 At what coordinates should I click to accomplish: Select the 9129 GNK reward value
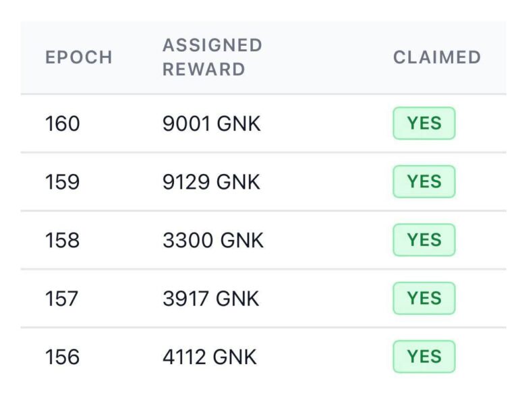click(x=211, y=182)
